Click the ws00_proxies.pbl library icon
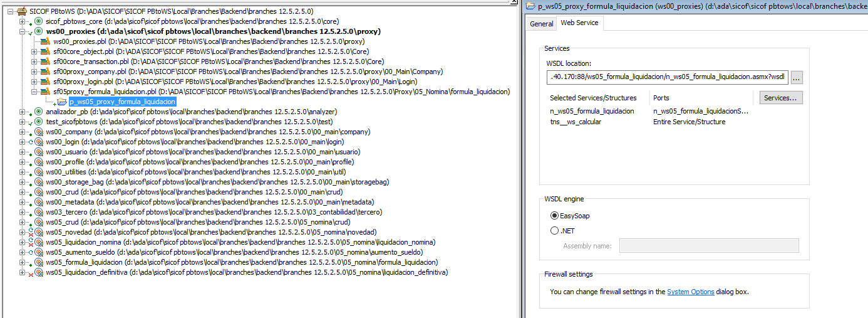This screenshot has height=318, width=868. 46,41
